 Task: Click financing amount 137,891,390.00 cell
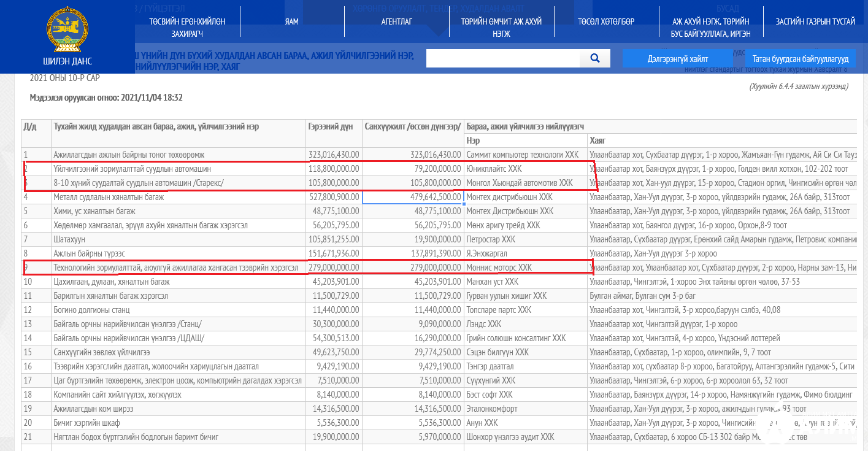(x=413, y=253)
